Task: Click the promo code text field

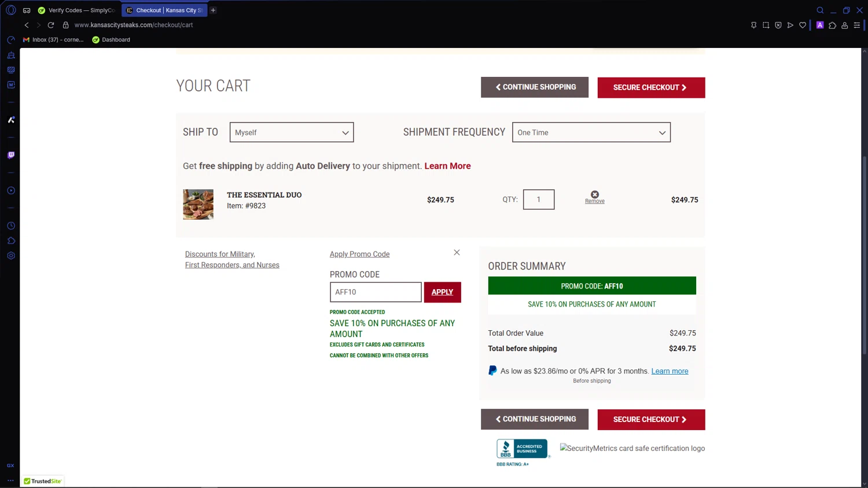Action: pyautogui.click(x=376, y=292)
